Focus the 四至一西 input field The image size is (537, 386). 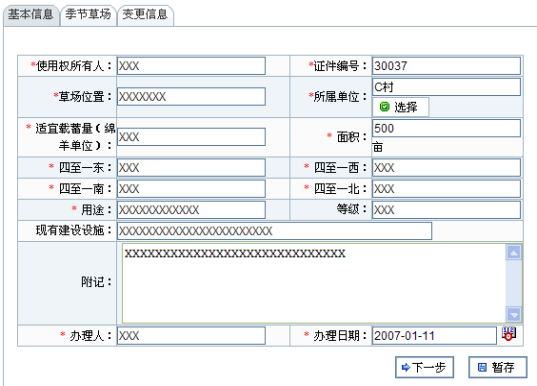tap(446, 167)
